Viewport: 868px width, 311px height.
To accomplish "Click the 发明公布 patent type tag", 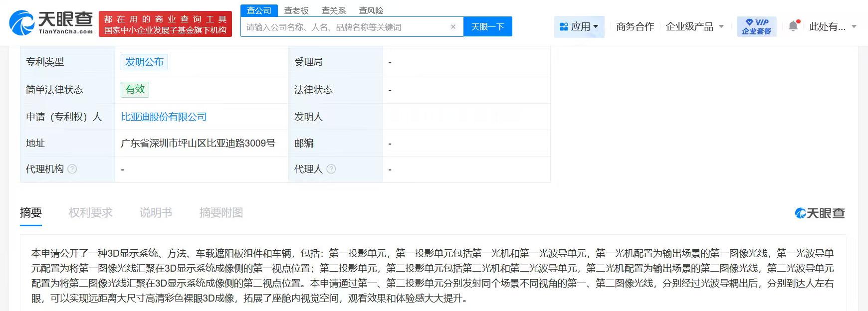I will point(144,62).
